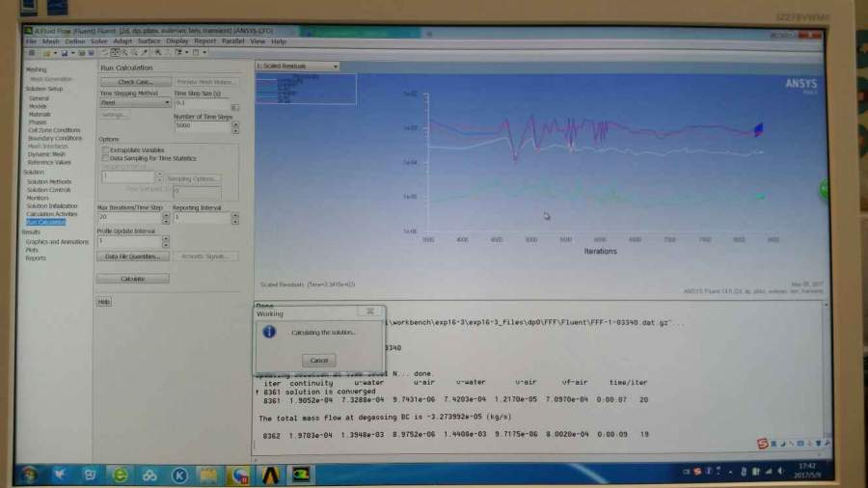Select Plots in navigation tree
Viewport: 868px width, 488px height.
tap(32, 250)
